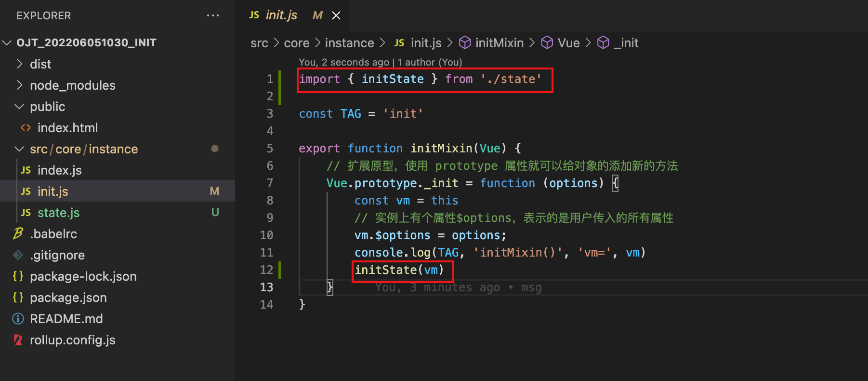The image size is (868, 381).
Task: Open the .gitignore file
Action: 118,255
